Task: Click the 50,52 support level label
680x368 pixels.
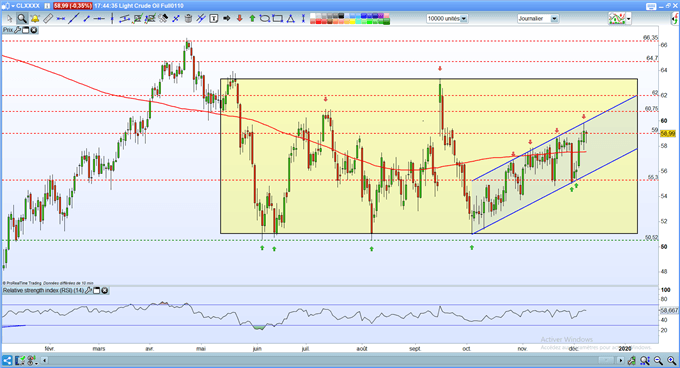Action: (651, 237)
